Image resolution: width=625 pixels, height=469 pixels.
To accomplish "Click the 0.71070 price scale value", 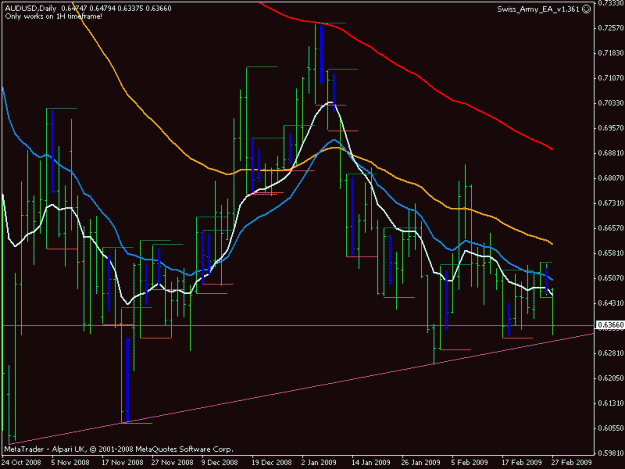I will pyautogui.click(x=611, y=78).
